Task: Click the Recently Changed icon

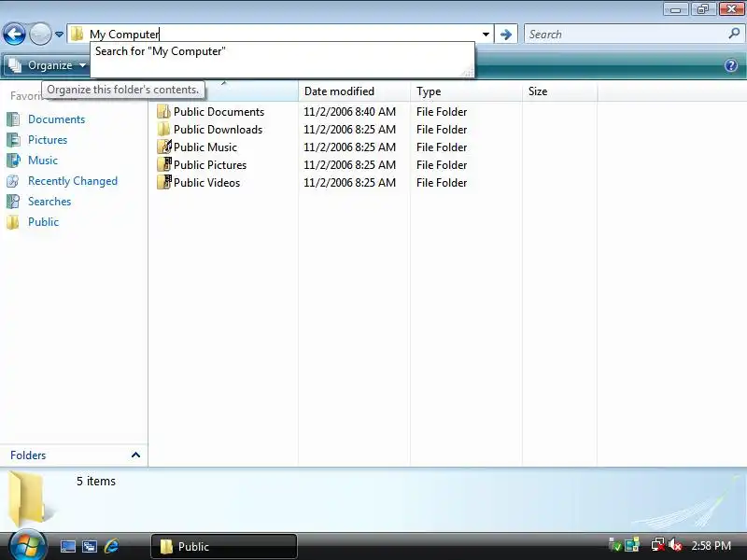Action: tap(13, 181)
